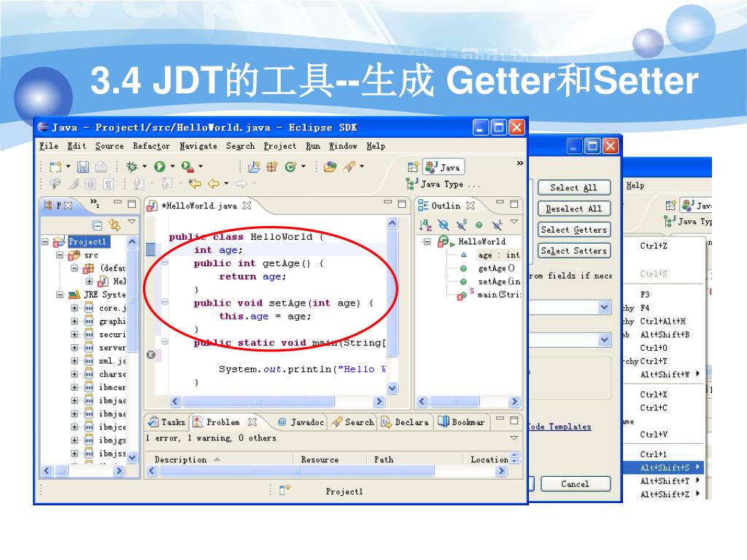Open the Source menu
The width and height of the screenshot is (747, 560).
click(x=109, y=146)
